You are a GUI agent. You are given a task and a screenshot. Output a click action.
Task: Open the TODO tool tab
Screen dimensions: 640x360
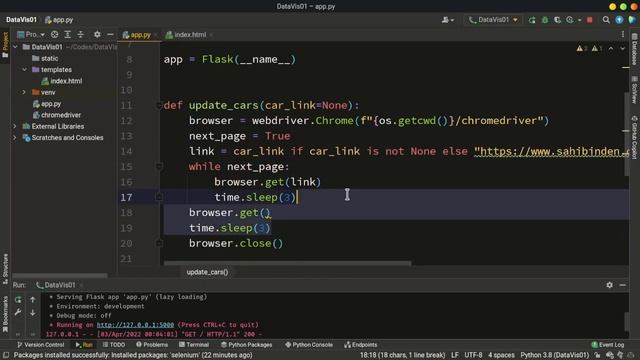click(113, 345)
